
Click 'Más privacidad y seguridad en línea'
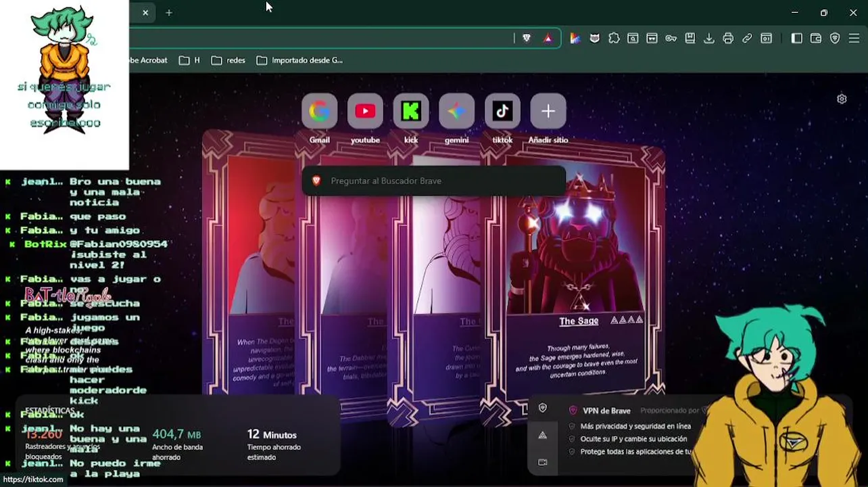[x=635, y=426]
